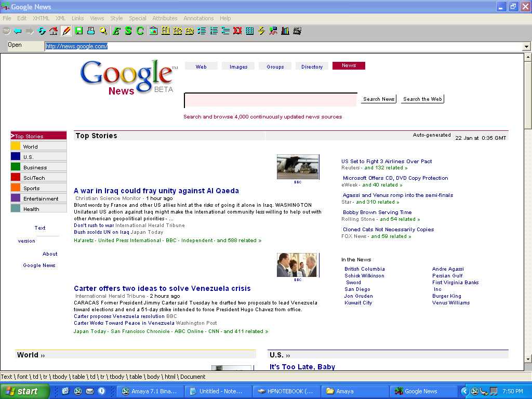The width and height of the screenshot is (532, 399).
Task: Open the URL address dropdown arrow
Action: point(527,47)
